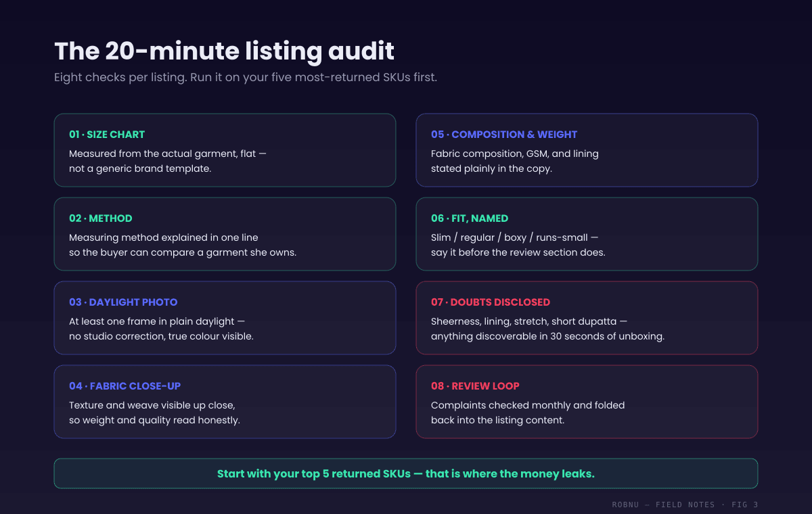Viewport: 812px width, 514px height.
Task: Click the 'ROBNU — FIELD NOTES · FIG 3' caption
Action: tap(685, 505)
